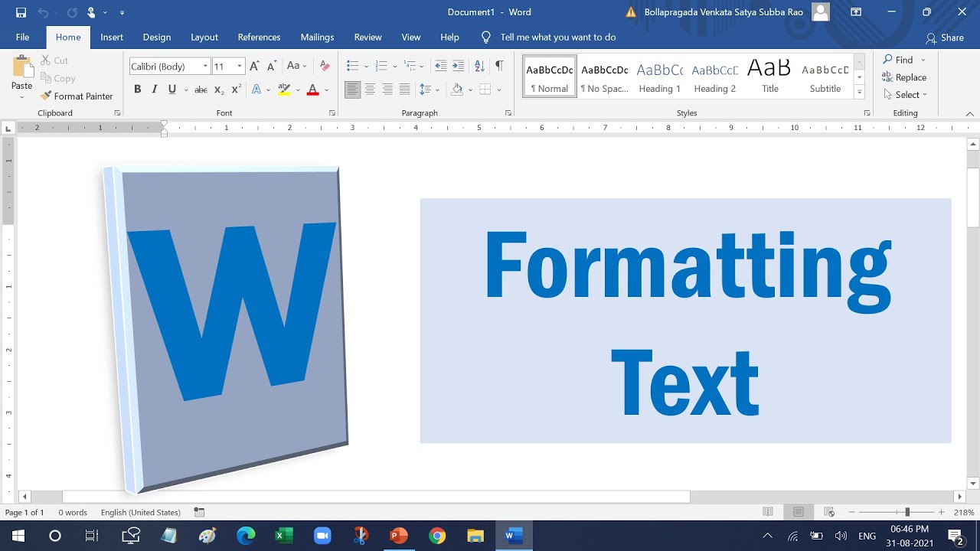Screen dimensions: 980x551
Task: Center align the paragraph
Action: coord(370,90)
